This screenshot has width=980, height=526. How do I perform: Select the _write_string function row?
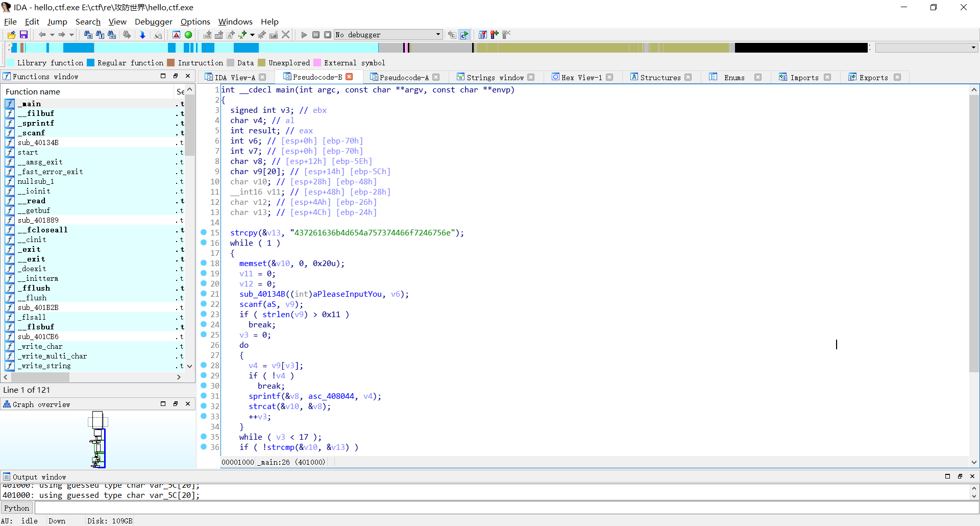[x=95, y=366]
